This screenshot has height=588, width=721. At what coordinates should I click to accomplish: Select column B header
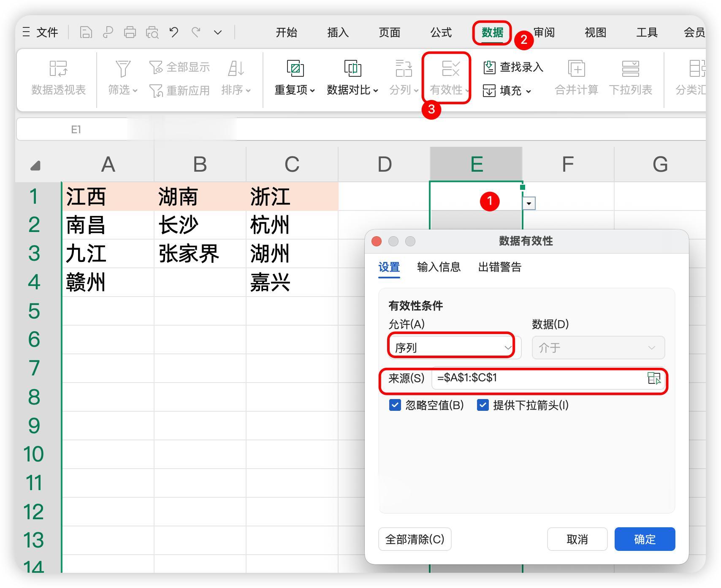coord(200,164)
